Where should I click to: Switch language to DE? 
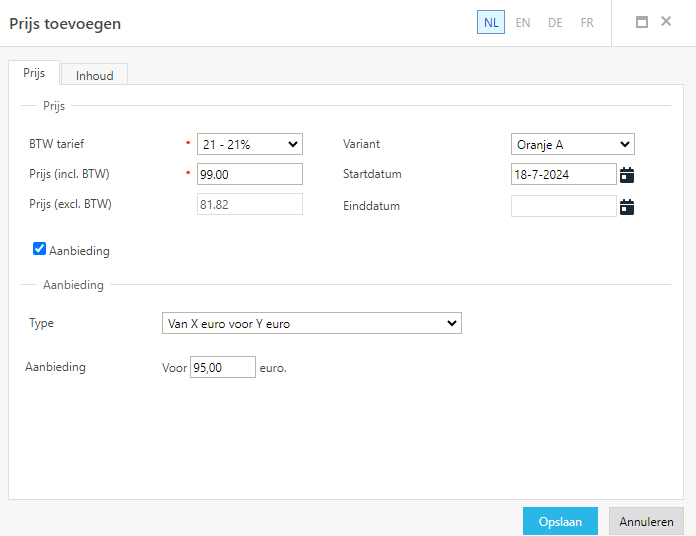coord(555,23)
